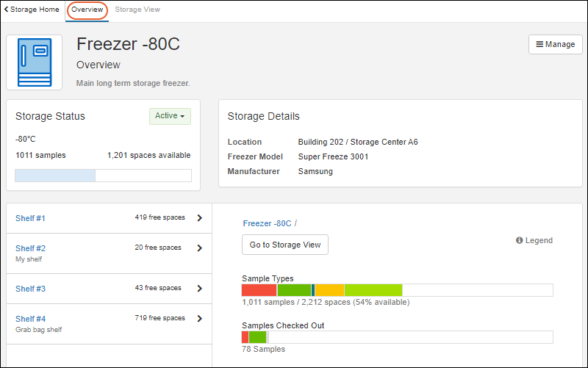
Task: Click the storage capacity progress bar
Action: pyautogui.click(x=103, y=176)
